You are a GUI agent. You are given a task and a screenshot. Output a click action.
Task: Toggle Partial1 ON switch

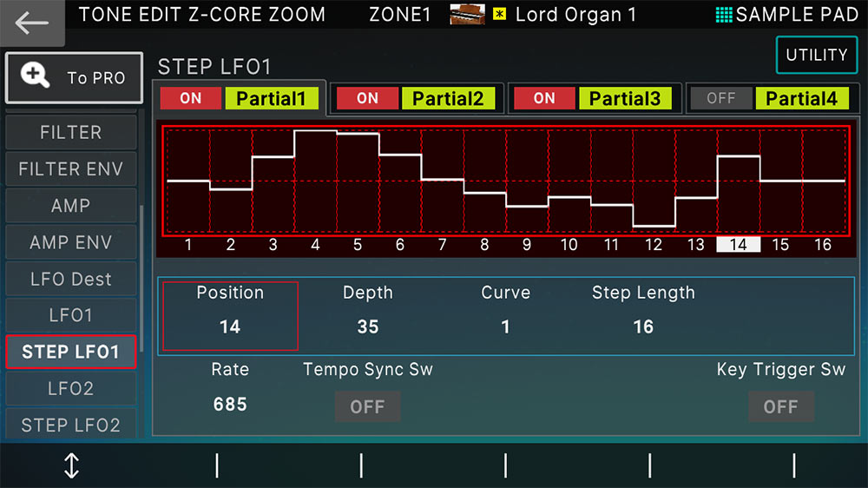tap(191, 98)
